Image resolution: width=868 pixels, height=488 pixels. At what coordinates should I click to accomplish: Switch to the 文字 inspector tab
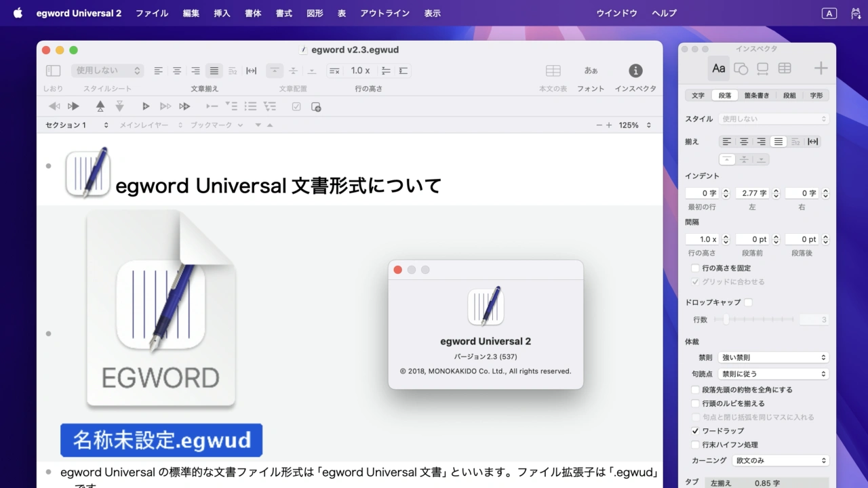pyautogui.click(x=698, y=96)
